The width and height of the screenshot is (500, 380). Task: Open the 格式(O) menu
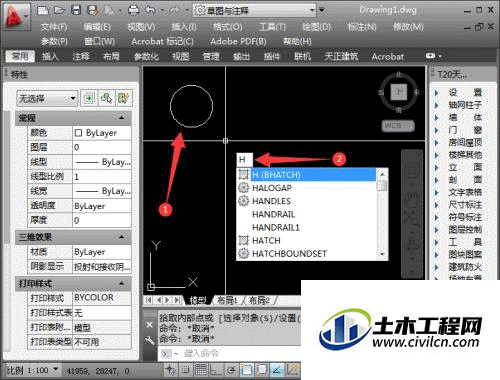[x=228, y=27]
